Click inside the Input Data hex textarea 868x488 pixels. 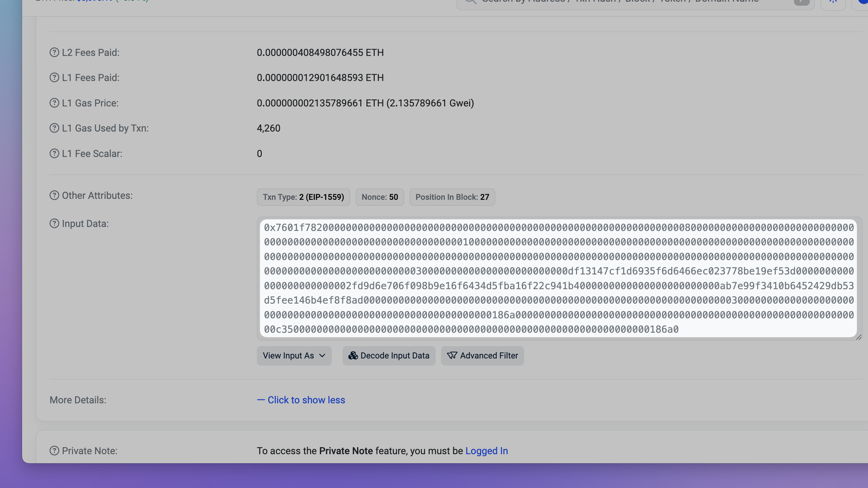[x=558, y=278]
